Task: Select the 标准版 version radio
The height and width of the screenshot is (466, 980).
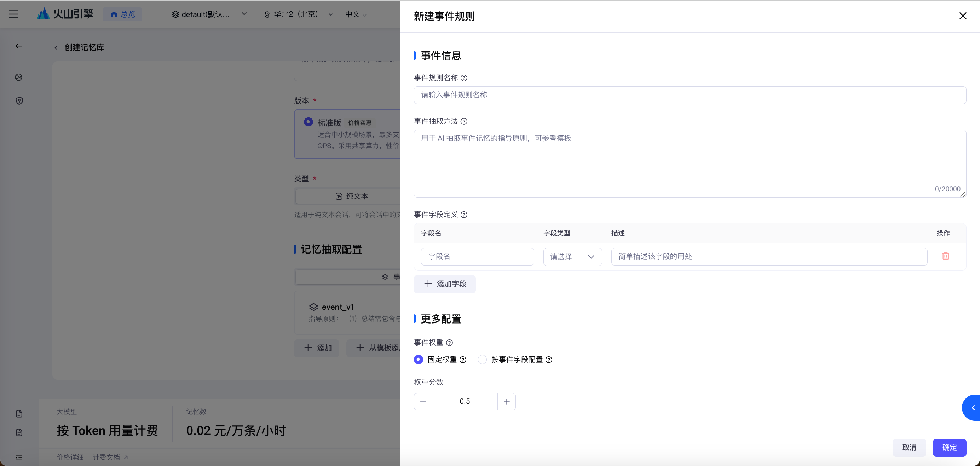Action: coord(308,122)
